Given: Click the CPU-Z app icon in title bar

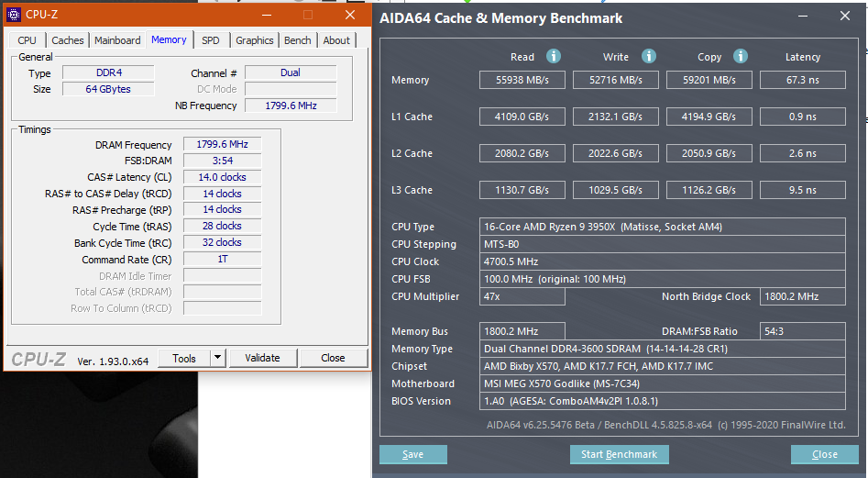Looking at the screenshot, I should coord(13,15).
